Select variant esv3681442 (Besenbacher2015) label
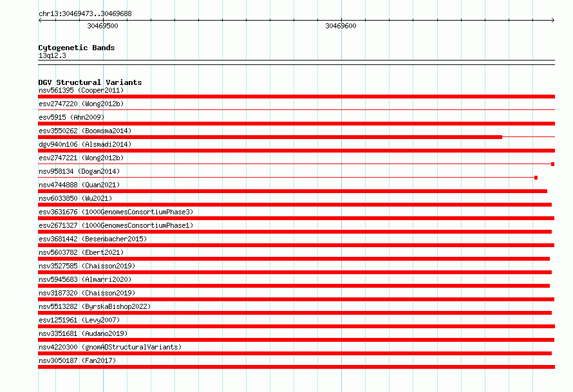This screenshot has width=573, height=392. (93, 239)
